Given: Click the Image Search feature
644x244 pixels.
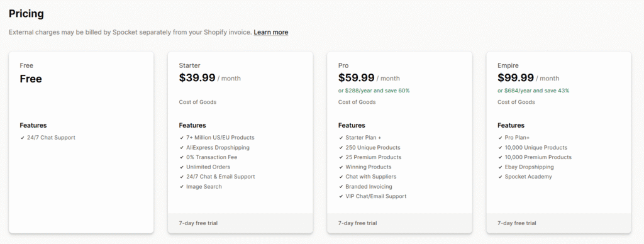Looking at the screenshot, I should 204,187.
